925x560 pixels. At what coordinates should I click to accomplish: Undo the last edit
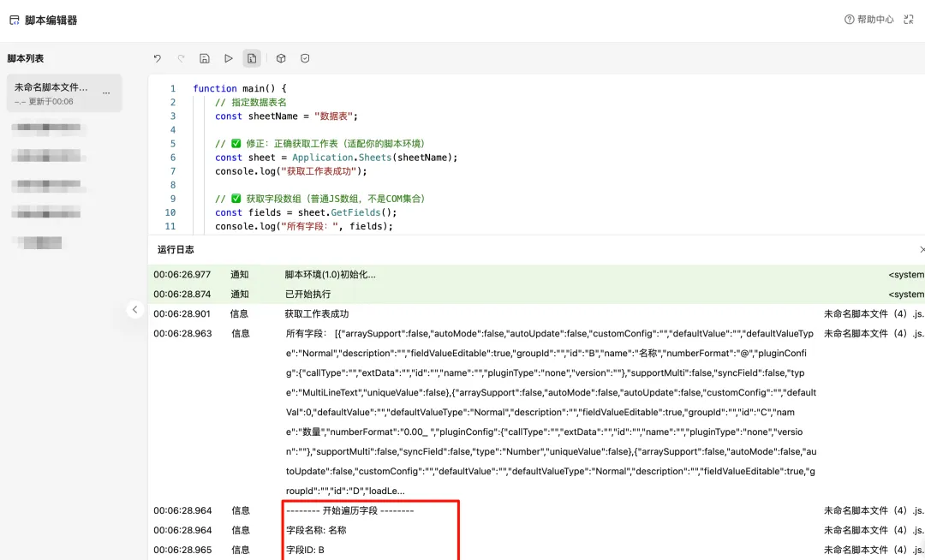(158, 58)
